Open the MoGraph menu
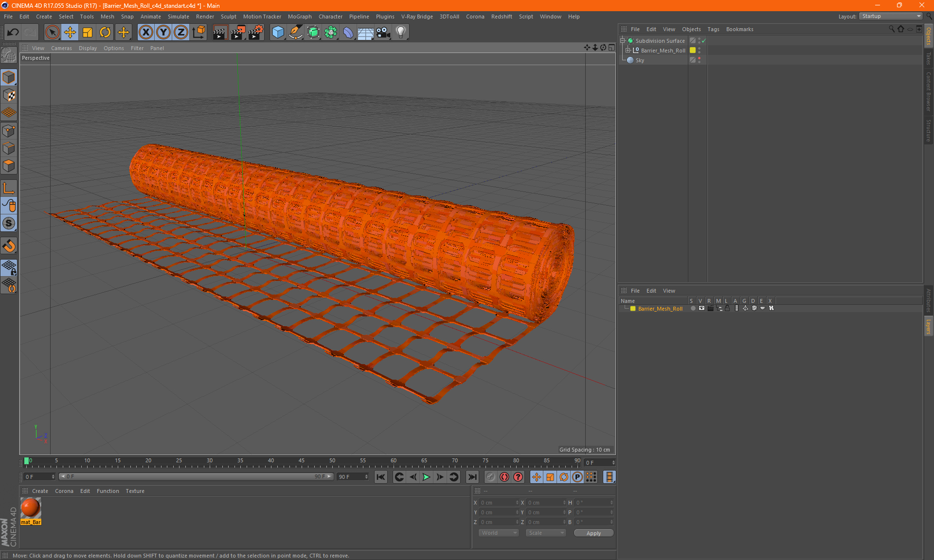934x560 pixels. (300, 17)
